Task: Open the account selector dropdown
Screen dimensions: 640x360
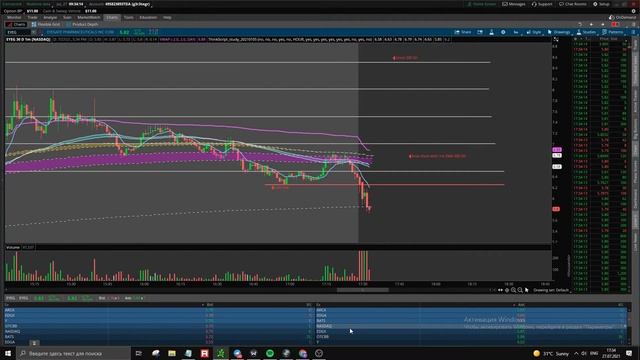Action: tap(128, 4)
